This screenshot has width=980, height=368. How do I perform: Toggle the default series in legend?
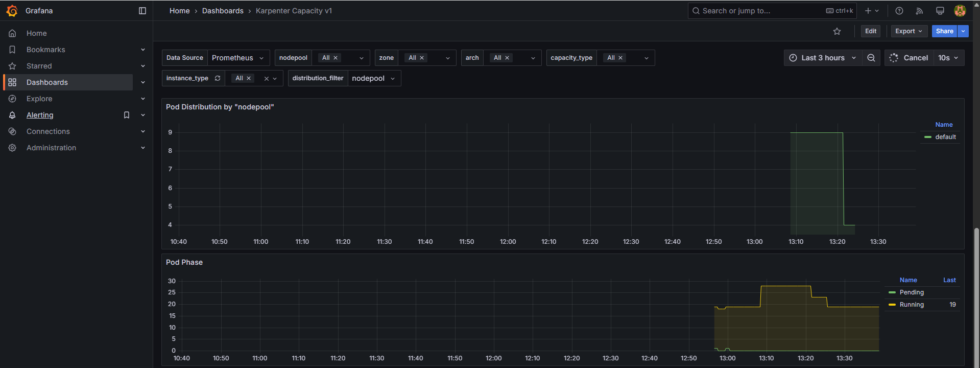click(x=945, y=137)
